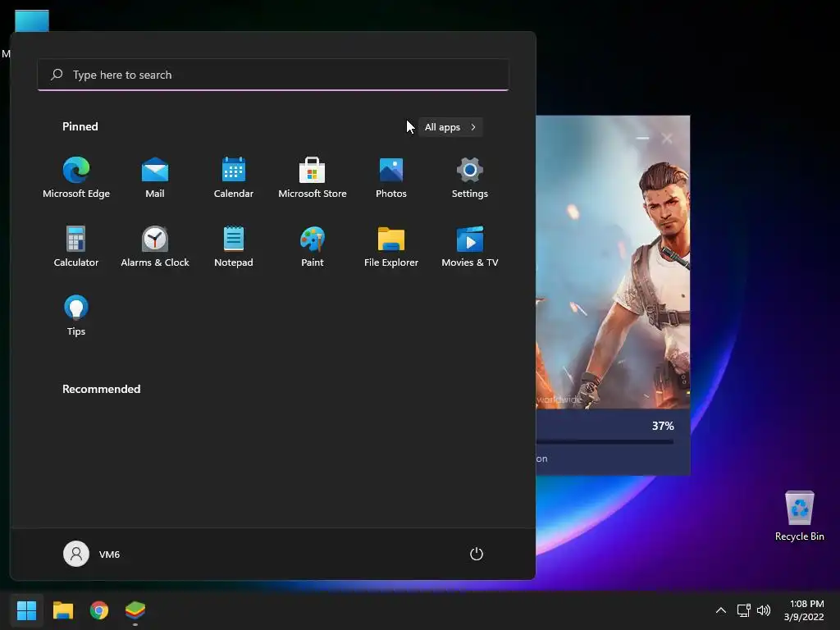The image size is (840, 630).
Task: Click the power button in Start menu
Action: [x=477, y=554]
